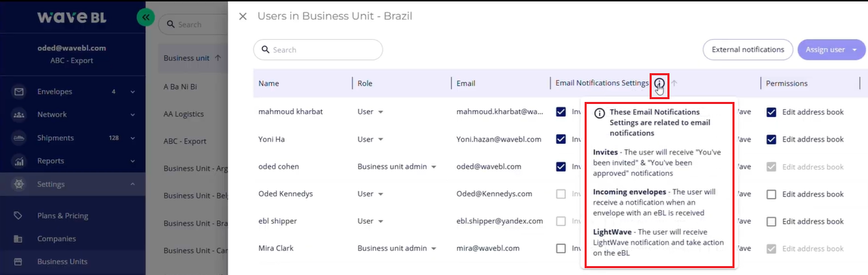Screen dimensions: 868x275
Task: Enable Edit address book for Oded Kennedys
Action: [x=771, y=194]
